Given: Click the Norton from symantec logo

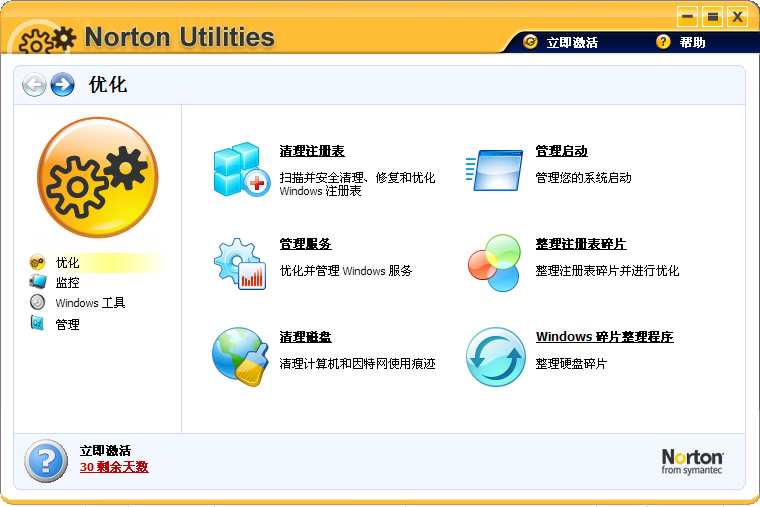Looking at the screenshot, I should point(693,461).
